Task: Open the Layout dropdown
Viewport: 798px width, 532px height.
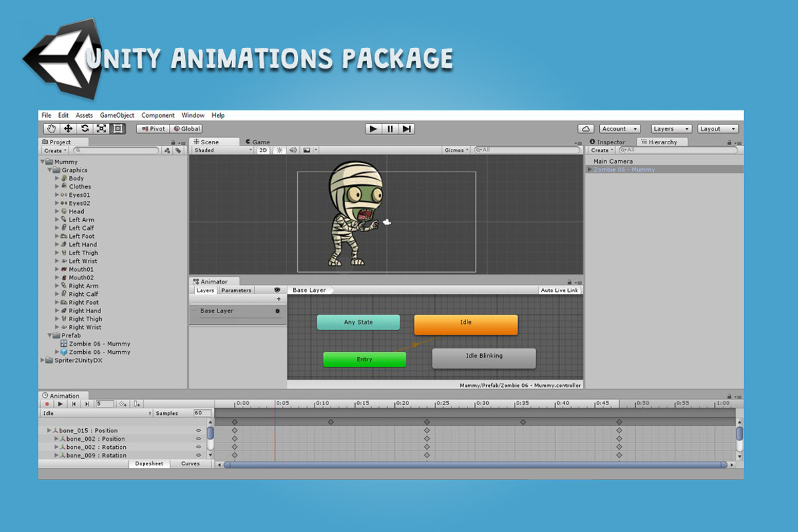Action: click(x=718, y=128)
